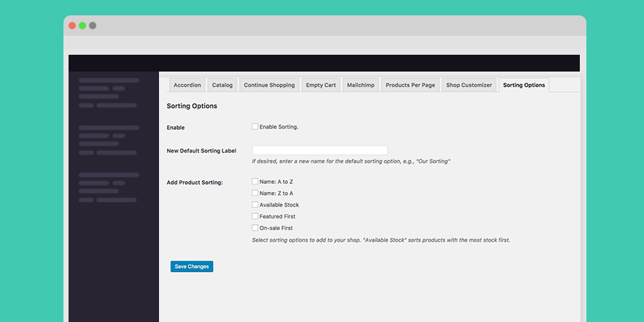Click the first placeholder sidebar menu item

point(109,80)
